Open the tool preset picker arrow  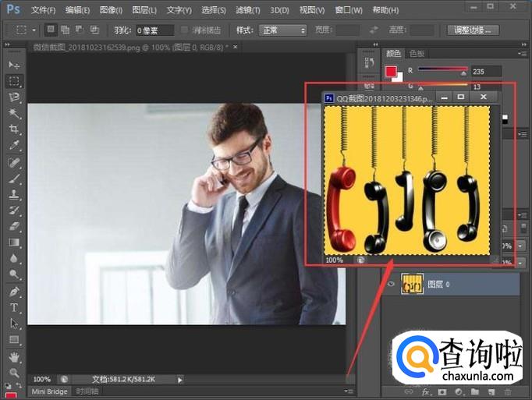tap(34, 30)
